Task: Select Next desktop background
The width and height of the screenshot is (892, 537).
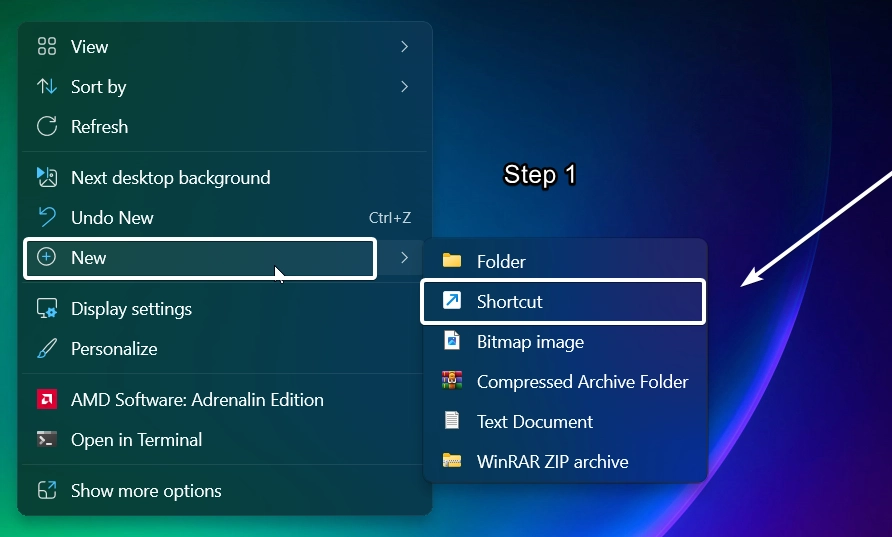Action: point(225,177)
